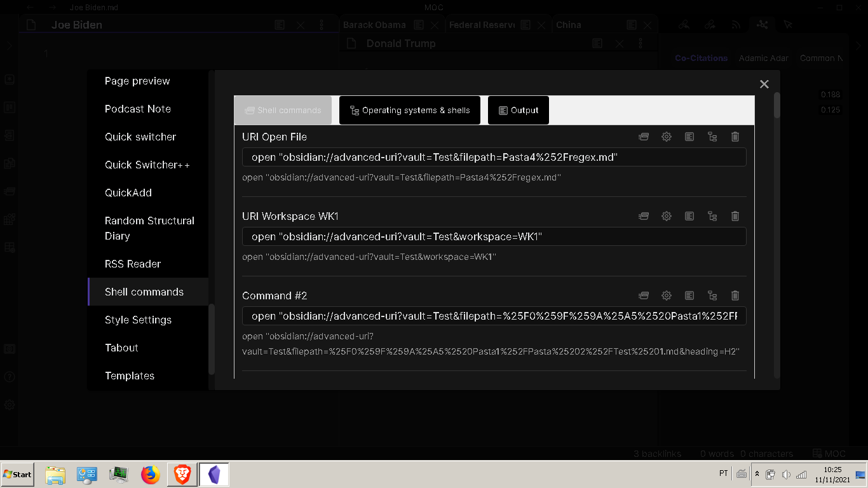Open File Explorer from the taskbar
This screenshot has width=868, height=488.
55,475
